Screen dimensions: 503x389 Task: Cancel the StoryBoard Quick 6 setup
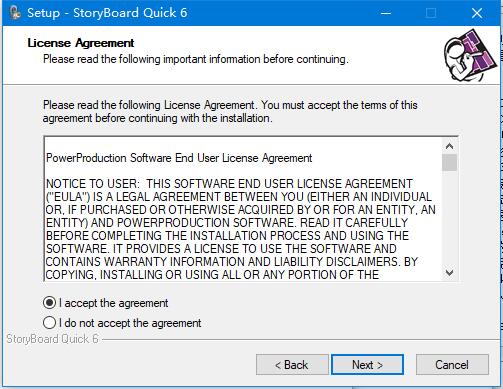coord(452,365)
